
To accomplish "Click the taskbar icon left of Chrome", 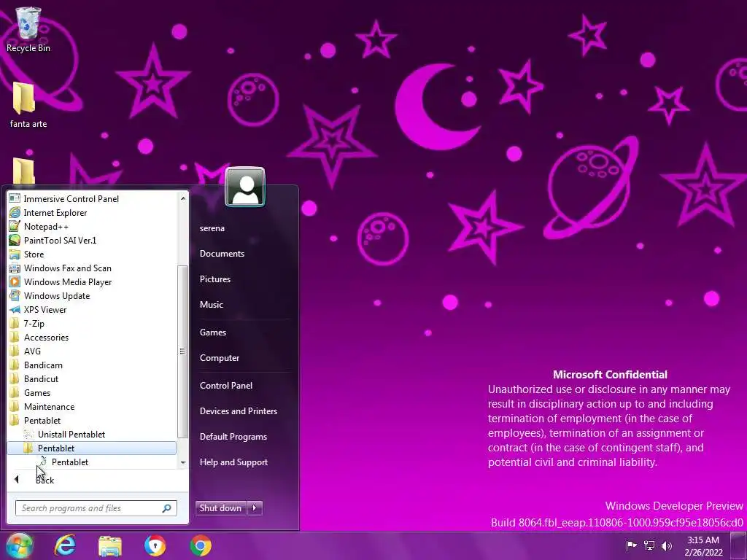I will 155,545.
